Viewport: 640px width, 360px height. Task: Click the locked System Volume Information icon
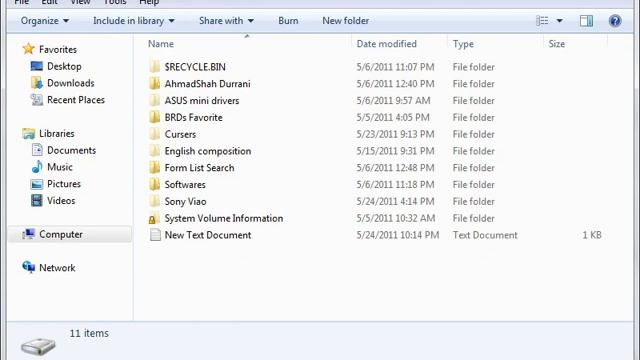[x=153, y=219]
